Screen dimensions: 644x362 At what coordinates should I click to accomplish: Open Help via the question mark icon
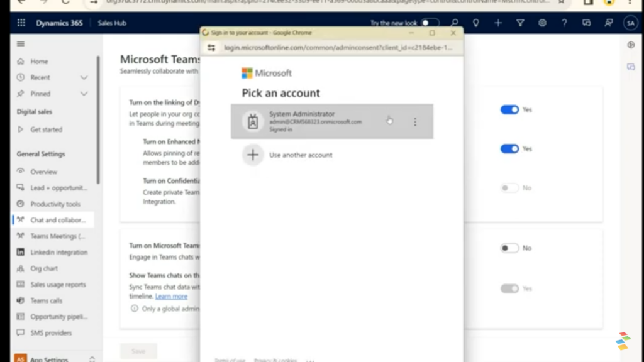[x=564, y=23]
